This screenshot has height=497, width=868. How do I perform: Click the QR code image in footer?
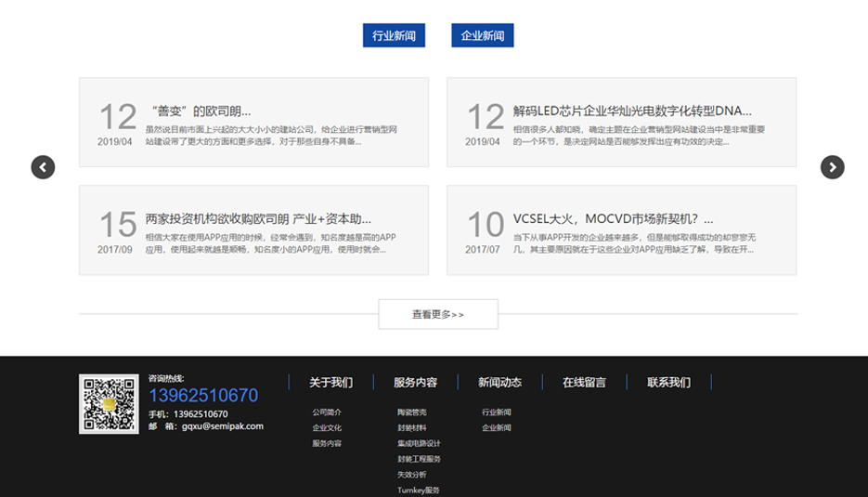[x=109, y=404]
